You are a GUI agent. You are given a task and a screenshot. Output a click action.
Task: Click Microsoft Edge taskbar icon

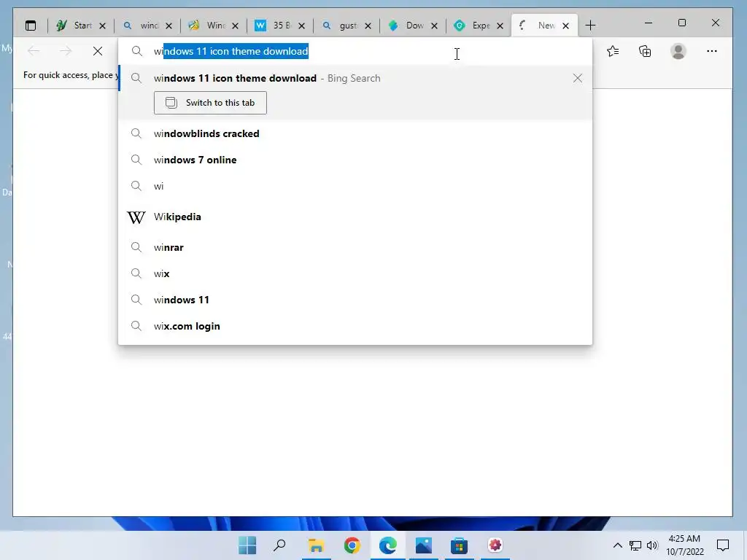tap(388, 545)
